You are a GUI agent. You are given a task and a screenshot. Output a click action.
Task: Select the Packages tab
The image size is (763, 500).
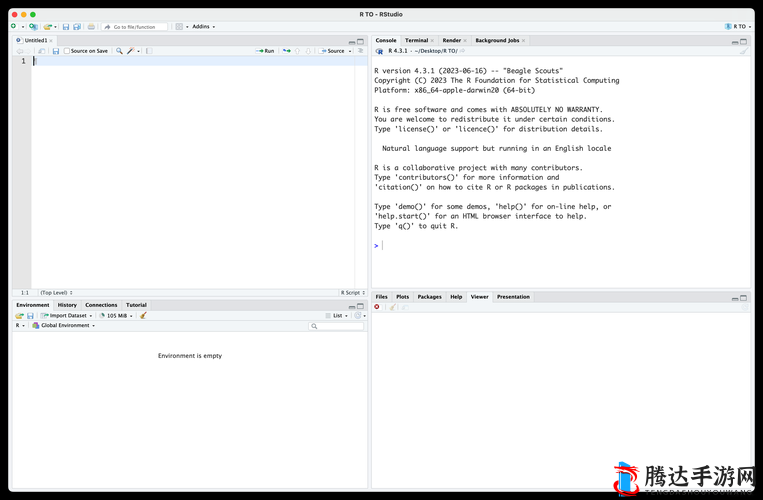pos(429,297)
